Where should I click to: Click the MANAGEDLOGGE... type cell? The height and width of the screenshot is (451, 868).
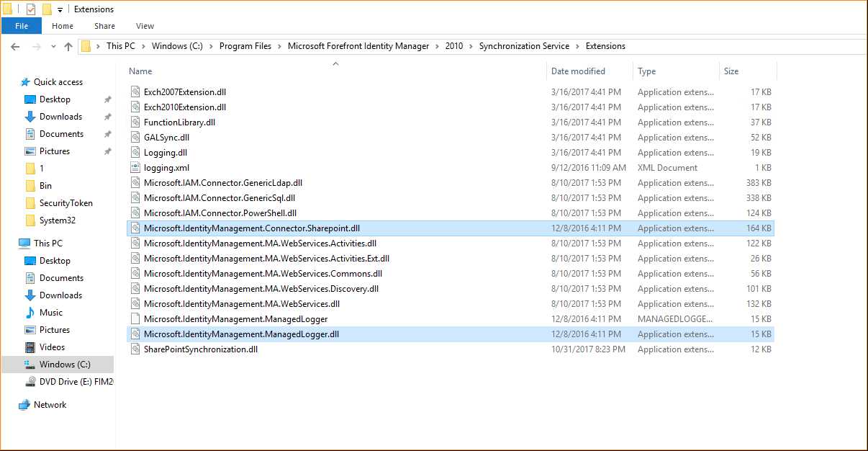pyautogui.click(x=675, y=319)
